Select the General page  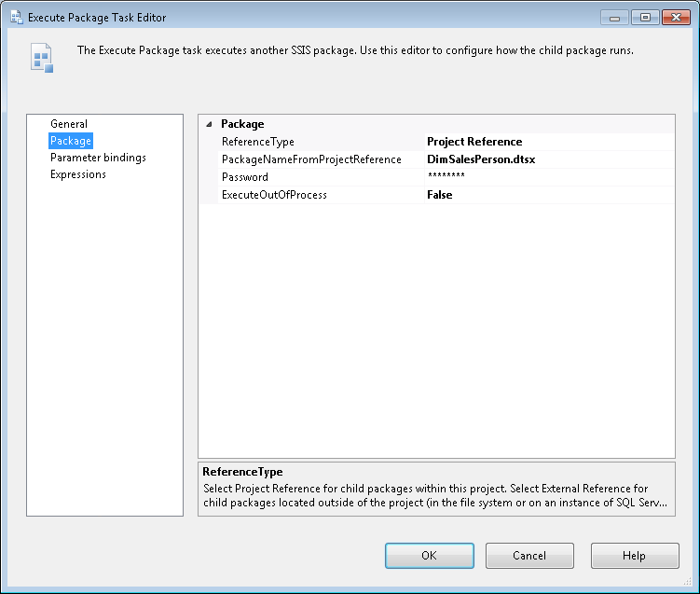[69, 124]
